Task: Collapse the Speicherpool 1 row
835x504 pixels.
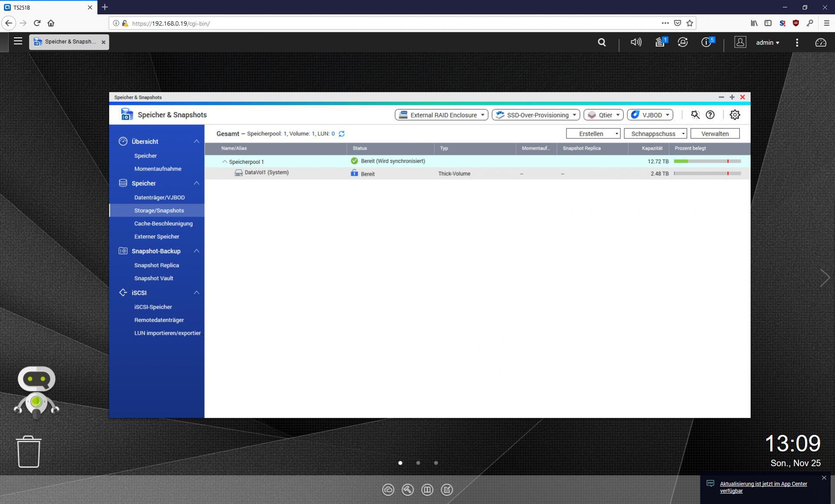Action: 225,162
